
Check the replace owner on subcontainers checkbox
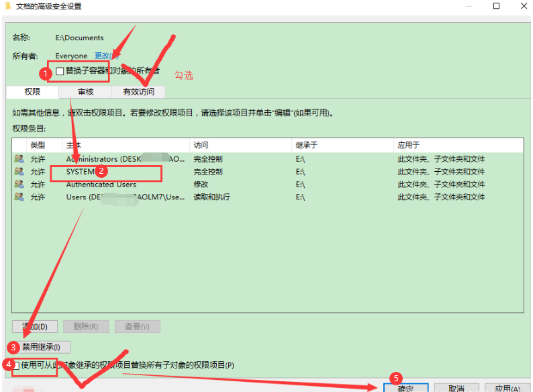pyautogui.click(x=60, y=71)
